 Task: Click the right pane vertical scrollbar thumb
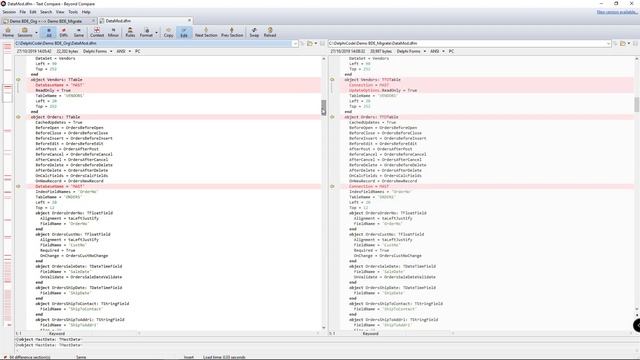637,104
